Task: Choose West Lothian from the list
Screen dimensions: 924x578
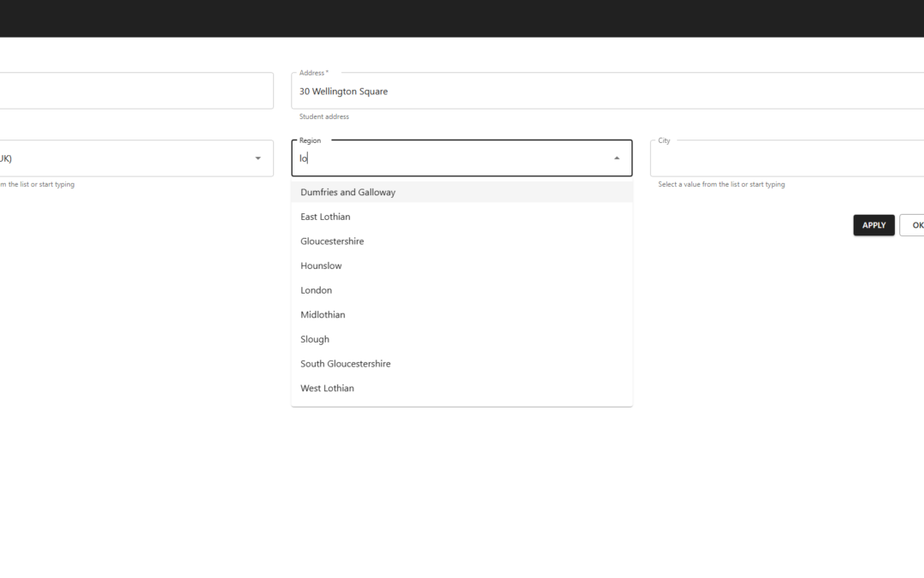Action: coord(461,388)
